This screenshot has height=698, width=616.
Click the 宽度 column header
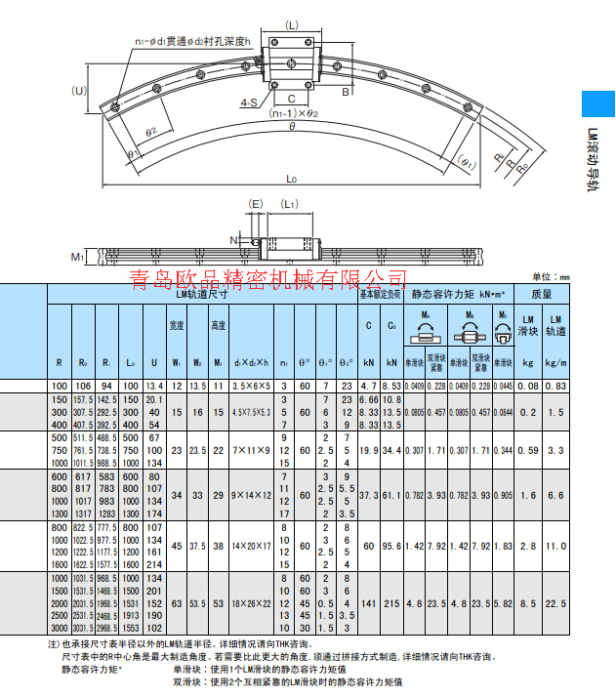point(177,326)
